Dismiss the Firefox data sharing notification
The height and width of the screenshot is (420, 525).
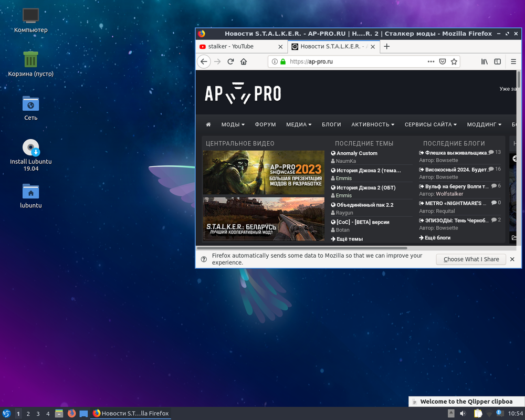coord(512,259)
